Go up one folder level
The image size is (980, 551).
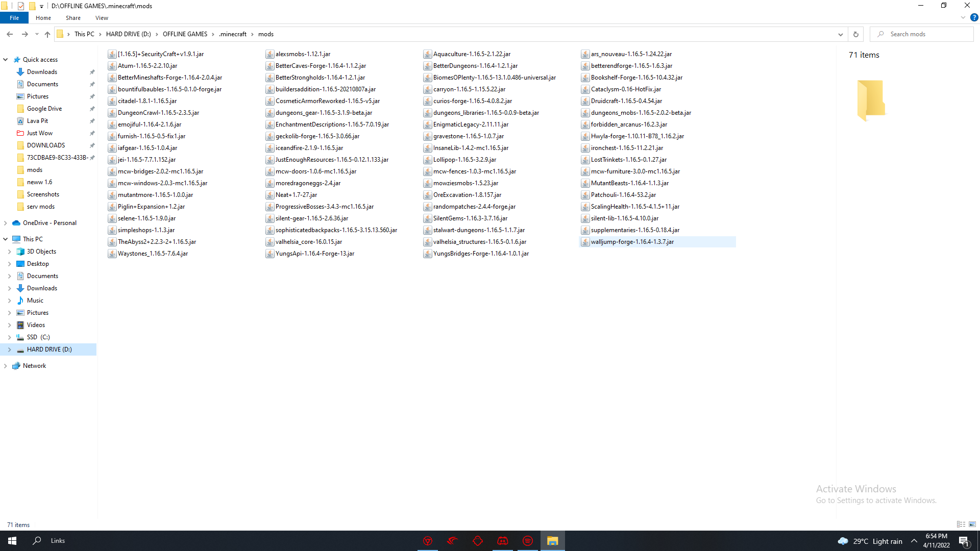click(x=47, y=34)
